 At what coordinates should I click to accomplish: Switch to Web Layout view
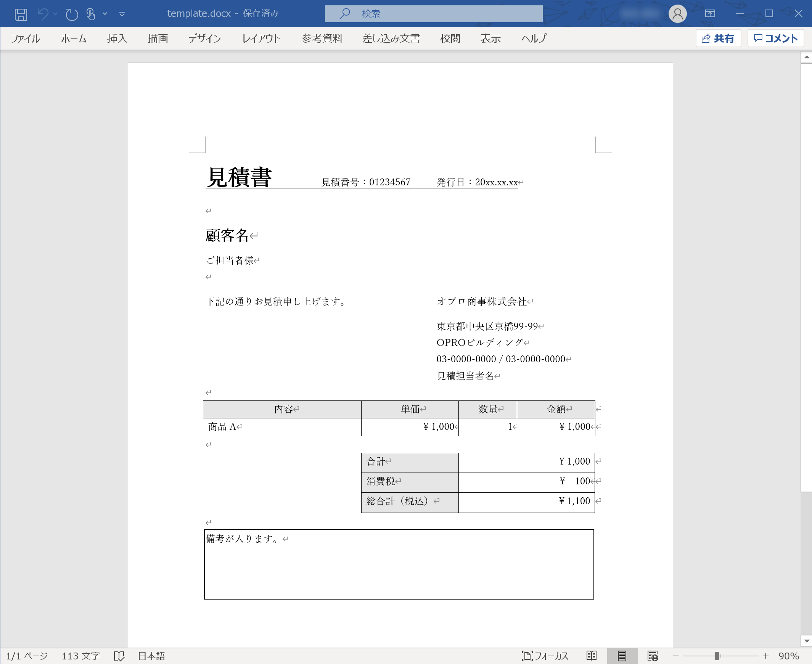pos(653,656)
